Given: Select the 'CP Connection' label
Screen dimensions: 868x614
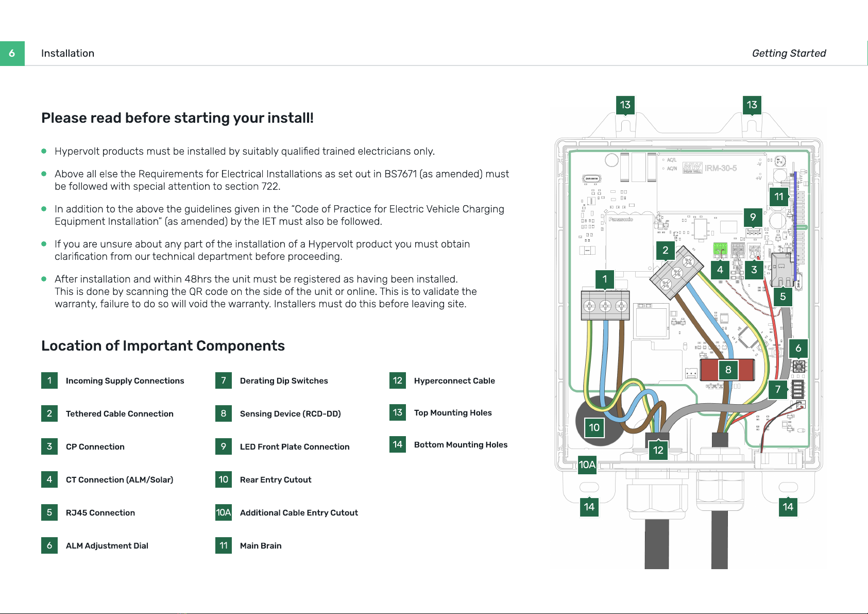Looking at the screenshot, I should pyautogui.click(x=95, y=446).
